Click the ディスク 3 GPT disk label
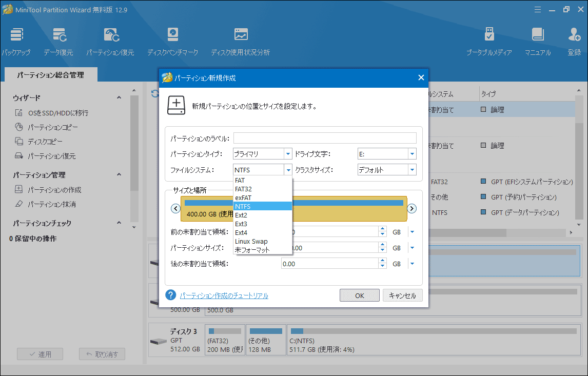This screenshot has width=588, height=376. (177, 340)
